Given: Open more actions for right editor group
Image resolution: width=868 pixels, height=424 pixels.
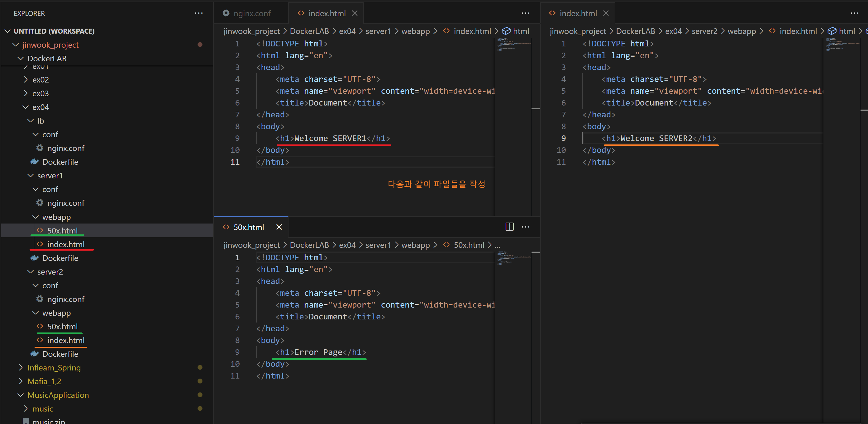Looking at the screenshot, I should click(854, 13).
